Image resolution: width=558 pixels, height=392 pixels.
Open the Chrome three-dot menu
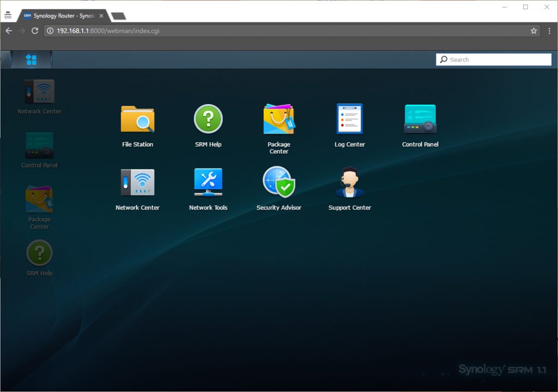pos(549,31)
